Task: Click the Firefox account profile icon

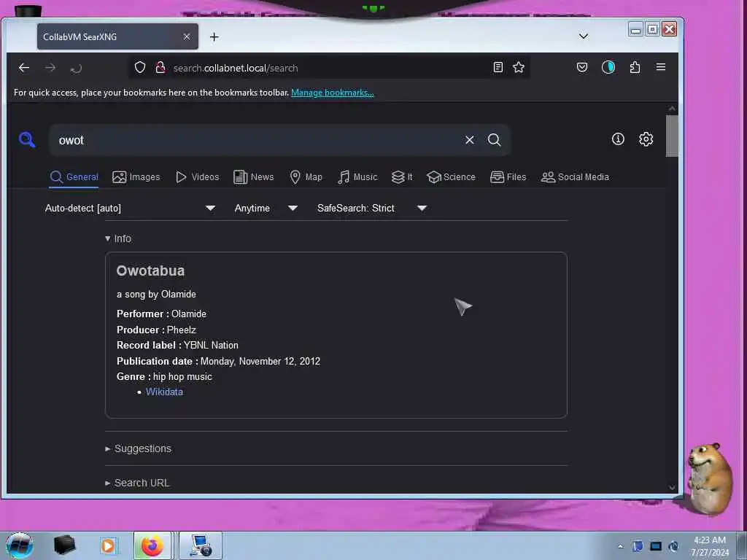Action: [608, 67]
